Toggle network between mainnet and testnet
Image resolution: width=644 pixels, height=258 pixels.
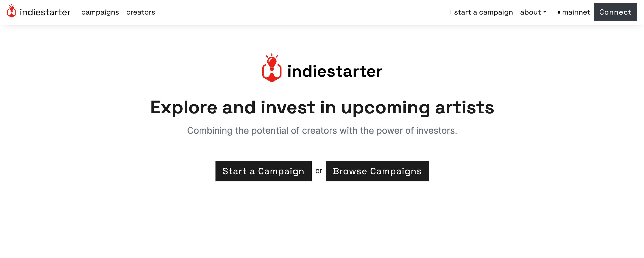[573, 12]
